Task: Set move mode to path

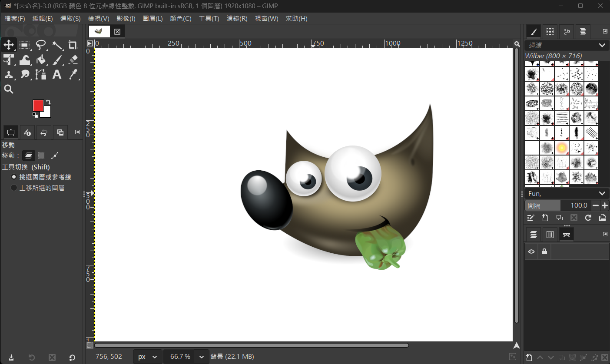Action: click(x=55, y=156)
